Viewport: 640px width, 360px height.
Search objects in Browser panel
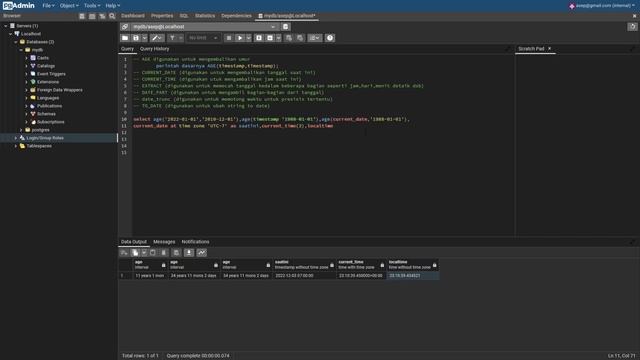pos(112,16)
